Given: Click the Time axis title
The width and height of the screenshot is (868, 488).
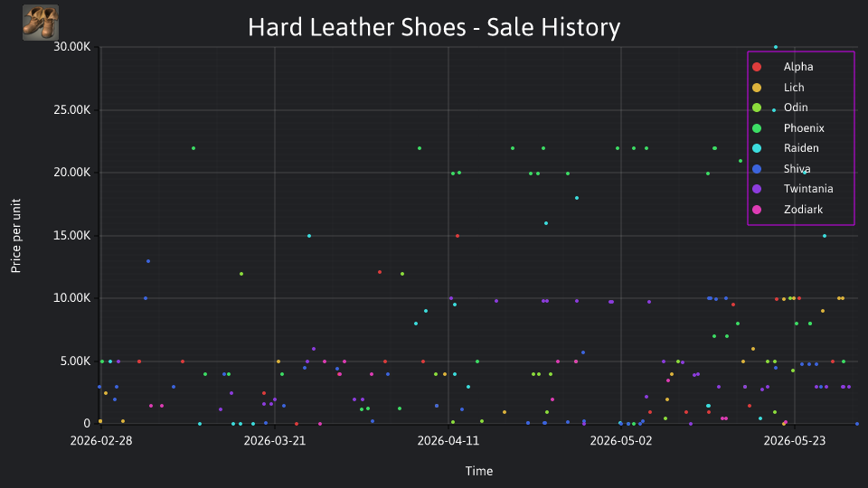Looking at the screenshot, I should point(479,471).
